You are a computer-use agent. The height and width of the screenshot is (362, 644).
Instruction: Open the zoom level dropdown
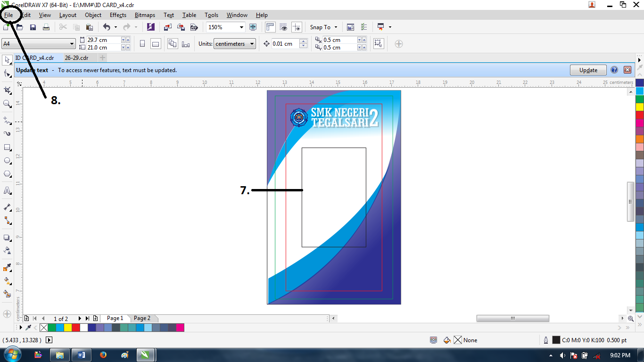(x=241, y=27)
